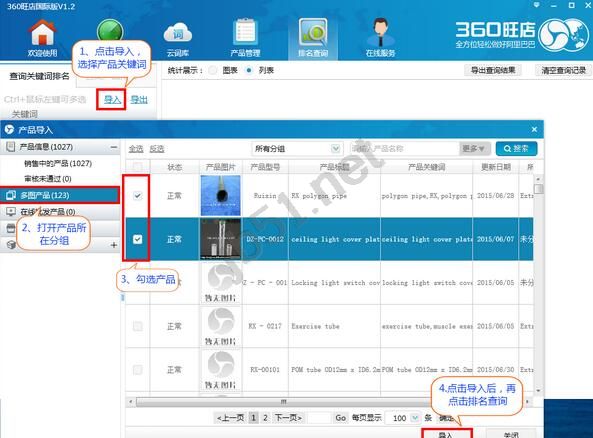
Task: Open the polygon pipe product thumbnail
Action: click(x=220, y=196)
